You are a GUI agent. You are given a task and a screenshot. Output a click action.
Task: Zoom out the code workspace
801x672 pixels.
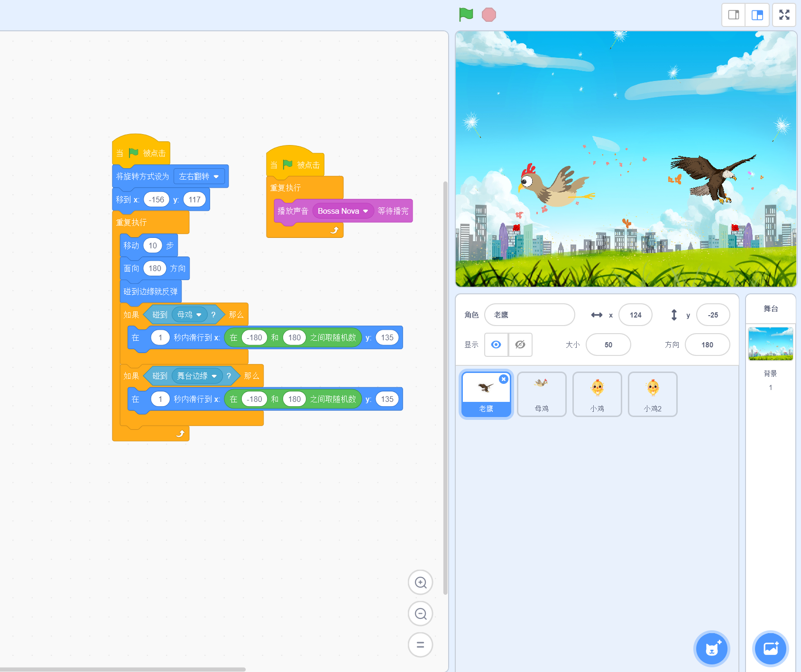click(x=420, y=614)
